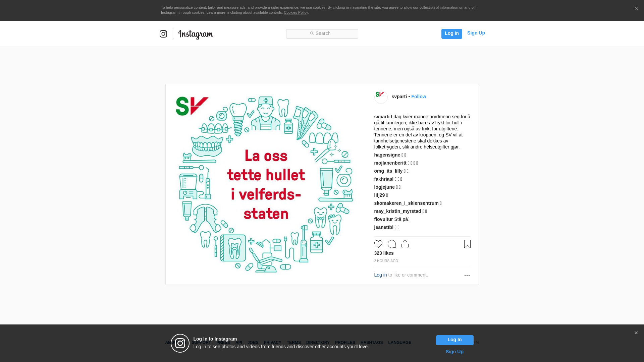Click 'Log in' to like or comment

point(380,275)
